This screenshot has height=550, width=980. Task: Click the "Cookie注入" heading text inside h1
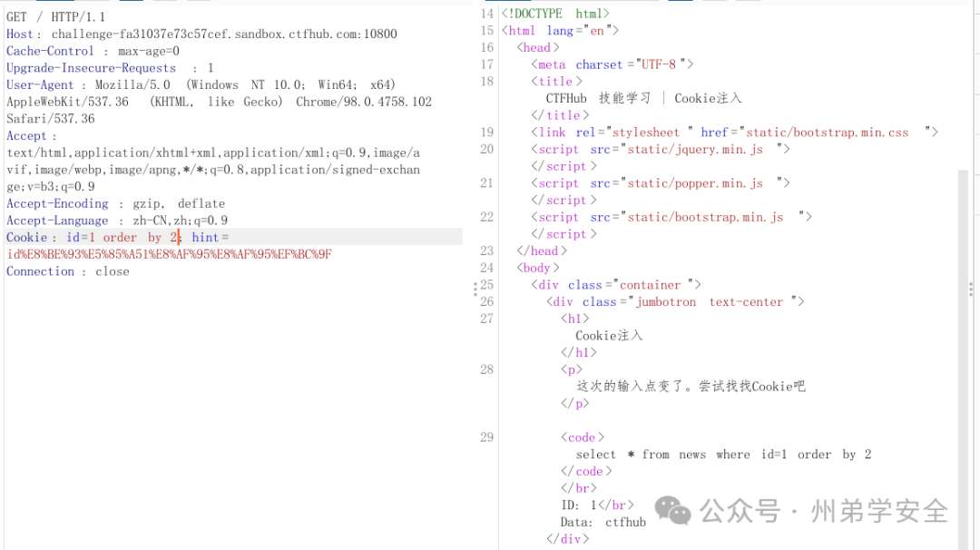[610, 335]
